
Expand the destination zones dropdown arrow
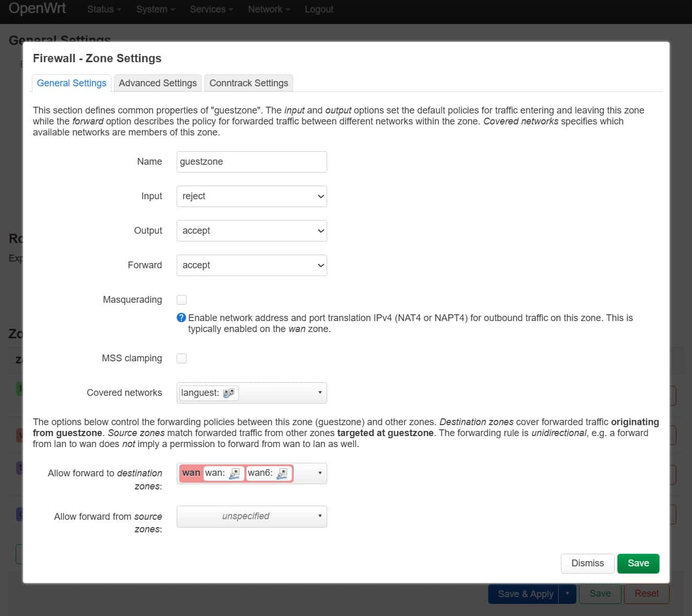tap(319, 473)
